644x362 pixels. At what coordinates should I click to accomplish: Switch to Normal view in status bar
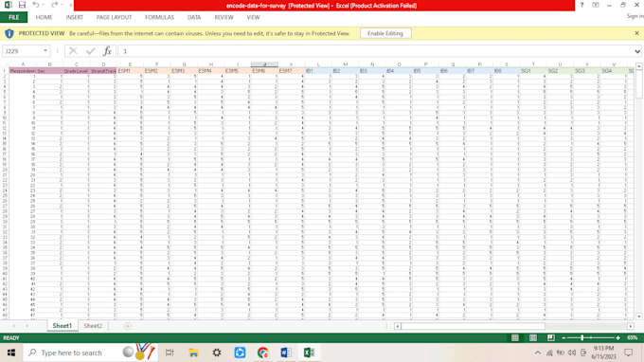(514, 337)
